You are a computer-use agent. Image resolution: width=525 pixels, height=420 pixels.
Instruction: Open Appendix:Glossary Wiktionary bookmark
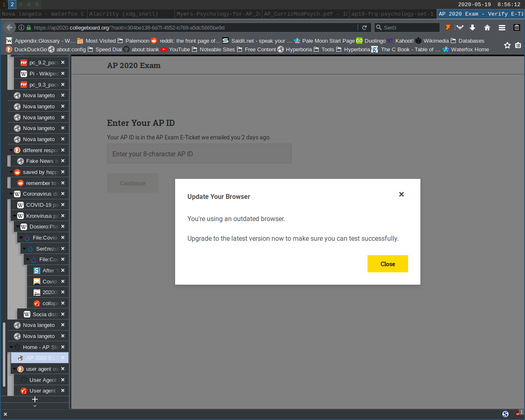pyautogui.click(x=41, y=41)
